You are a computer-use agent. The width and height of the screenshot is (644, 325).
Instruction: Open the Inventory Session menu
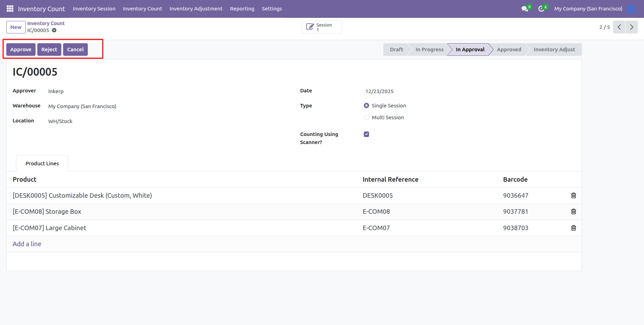(x=94, y=9)
